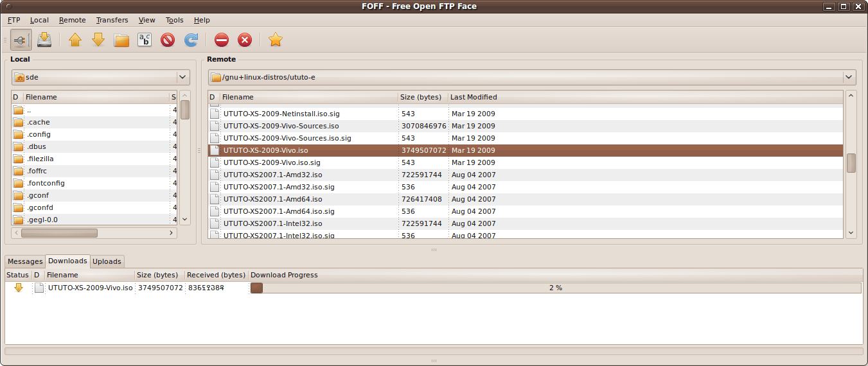
Task: Open the Transfers menu
Action: [x=112, y=20]
